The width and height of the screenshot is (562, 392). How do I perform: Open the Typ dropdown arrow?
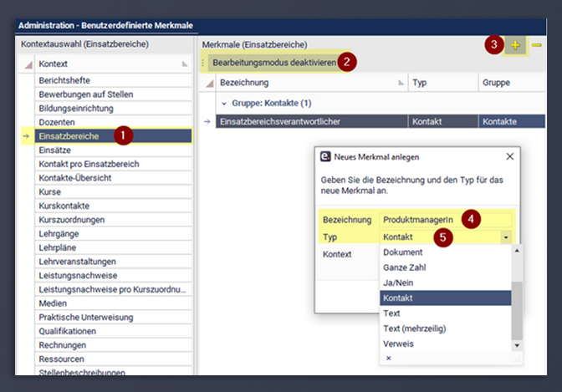[x=506, y=237]
